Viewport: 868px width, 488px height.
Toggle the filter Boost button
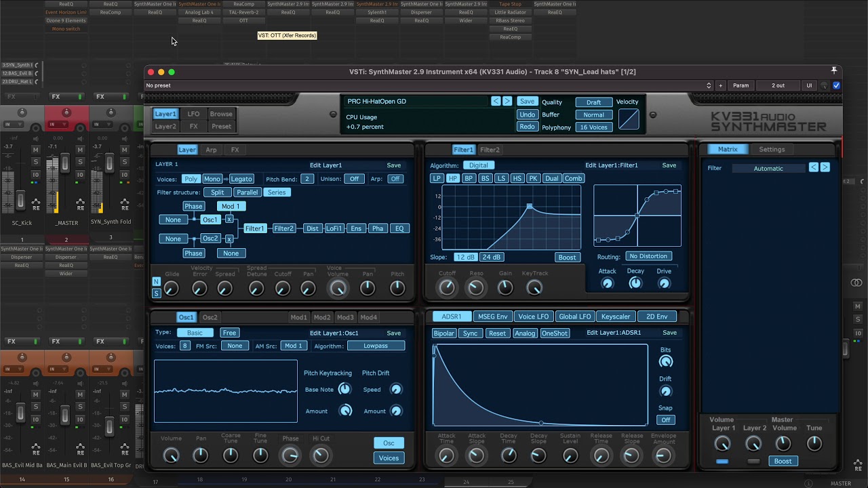tap(567, 258)
